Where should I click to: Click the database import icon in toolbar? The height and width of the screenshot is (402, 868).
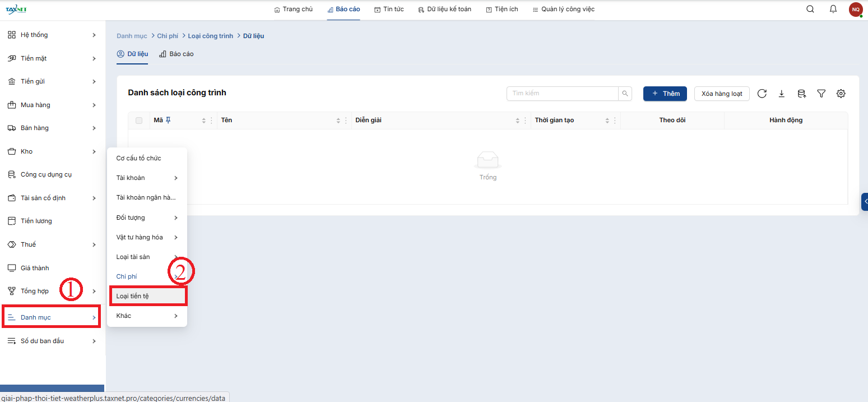pos(801,94)
